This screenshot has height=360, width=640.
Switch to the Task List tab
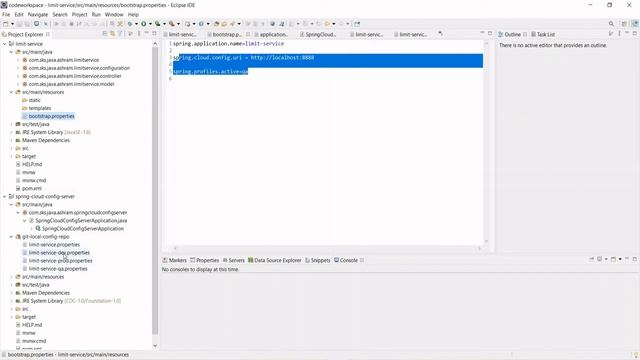click(x=543, y=34)
